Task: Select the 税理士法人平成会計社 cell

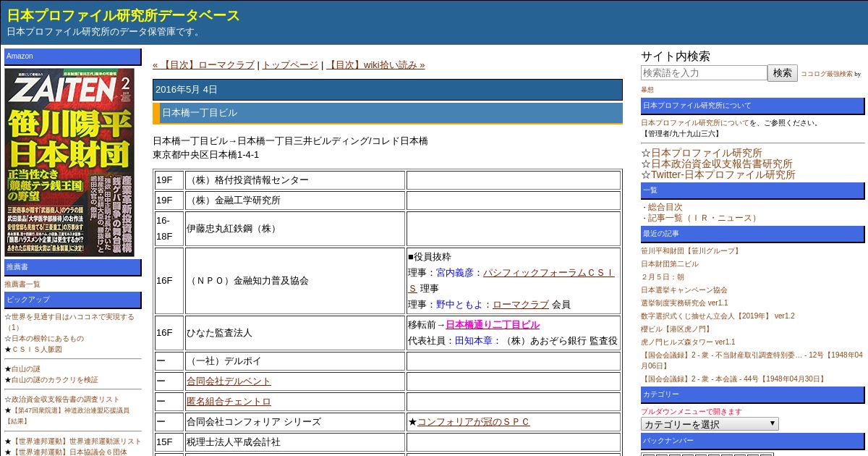Action: click(295, 442)
